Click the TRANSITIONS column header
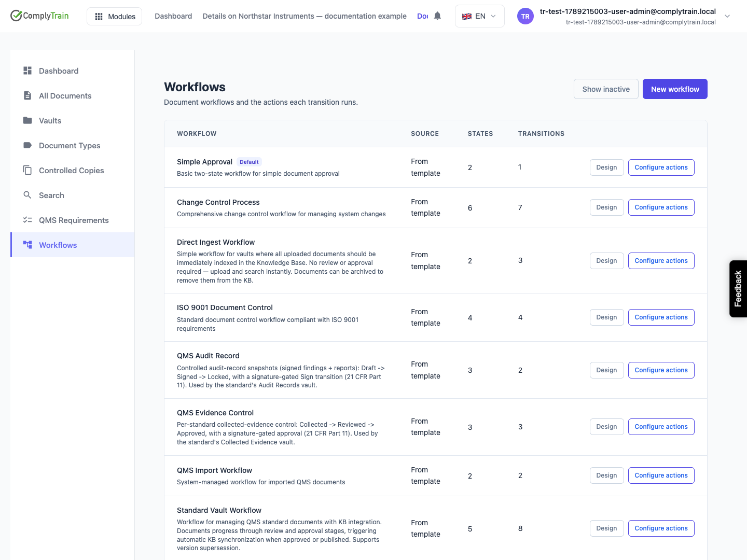The image size is (747, 560). click(x=541, y=134)
